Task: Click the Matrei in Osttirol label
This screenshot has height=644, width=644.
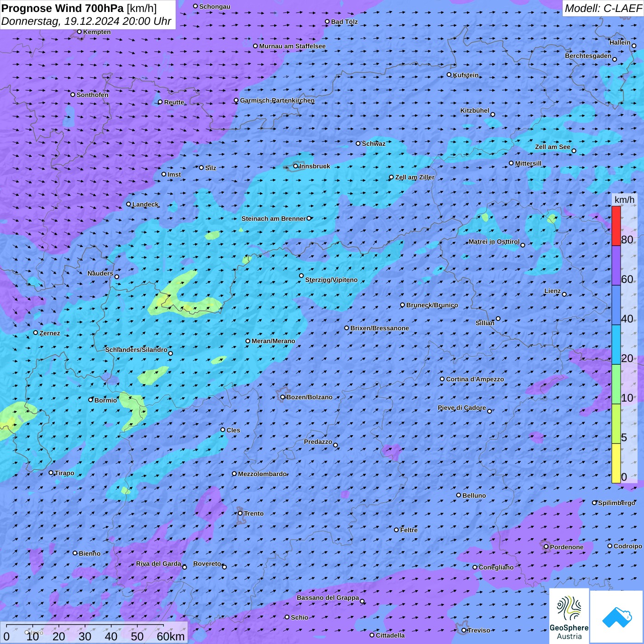Action: click(494, 241)
